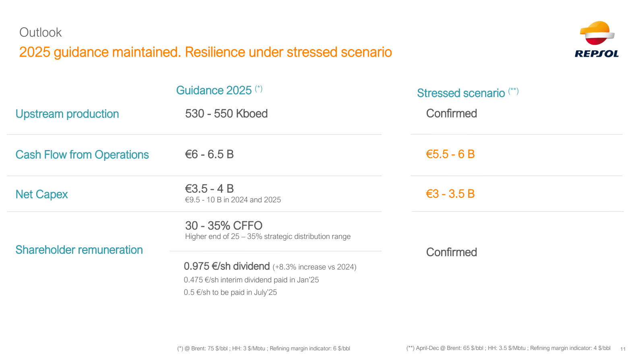Viewport: 644px width, 362px height.
Task: Select the Net Capex row label
Action: [41, 194]
